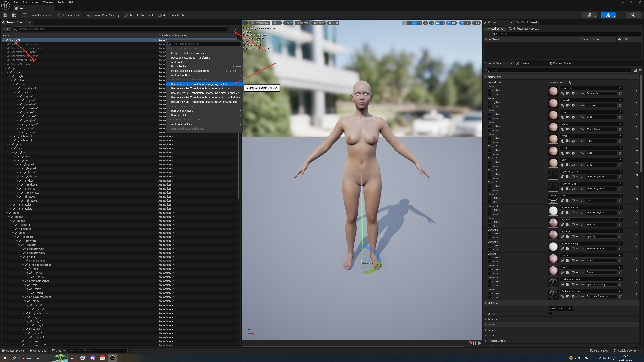The width and height of the screenshot is (644, 362).
Task: Open Windows Start menu
Action: tap(5, 358)
